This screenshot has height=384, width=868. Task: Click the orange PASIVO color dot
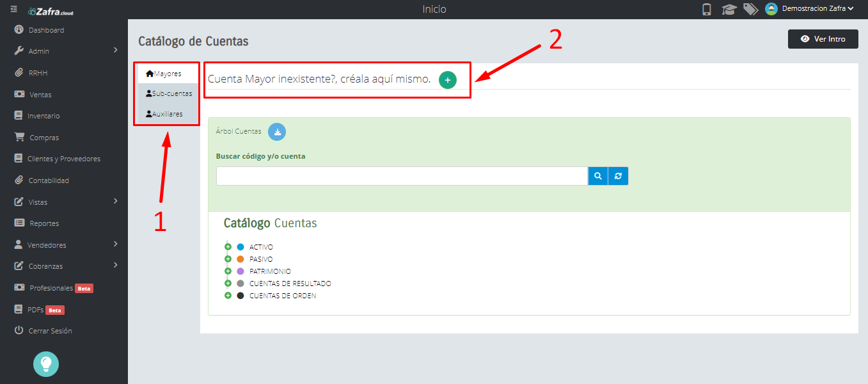[241, 259]
